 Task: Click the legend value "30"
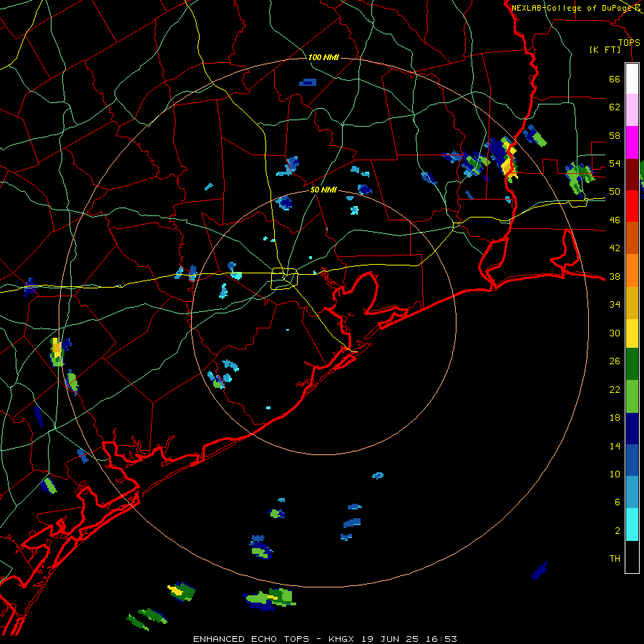point(615,333)
